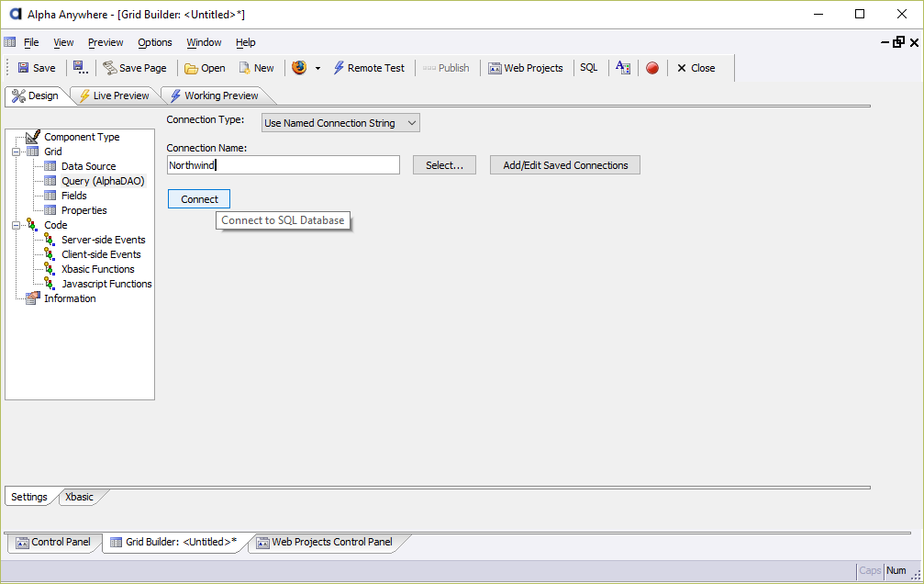Click the Server-side Events code icon
This screenshot has width=924, height=584.
tap(50, 240)
